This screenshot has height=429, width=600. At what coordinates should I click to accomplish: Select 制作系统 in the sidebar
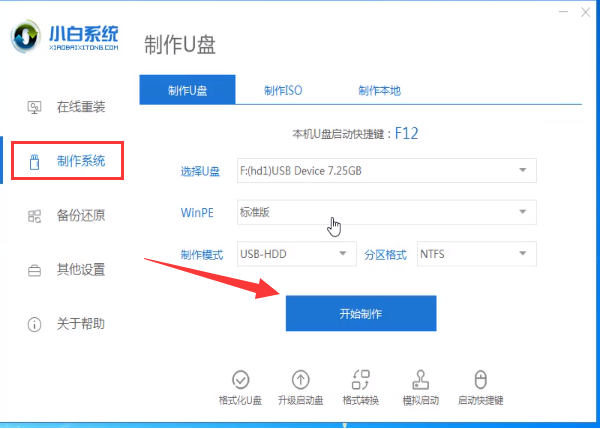coord(67,160)
